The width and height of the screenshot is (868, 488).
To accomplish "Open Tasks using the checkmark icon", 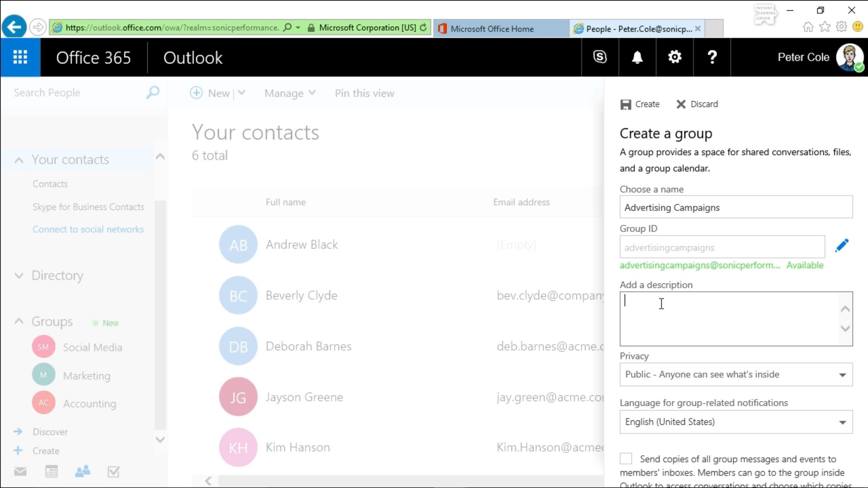I will click(113, 471).
